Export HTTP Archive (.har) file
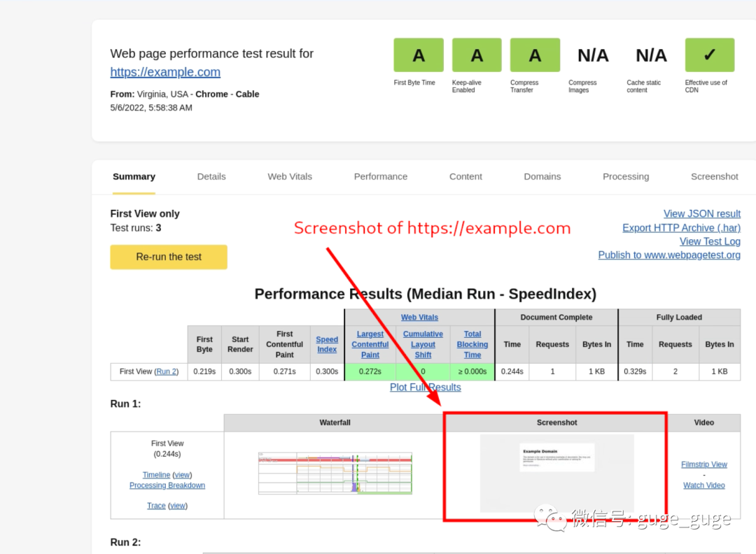 coord(681,227)
